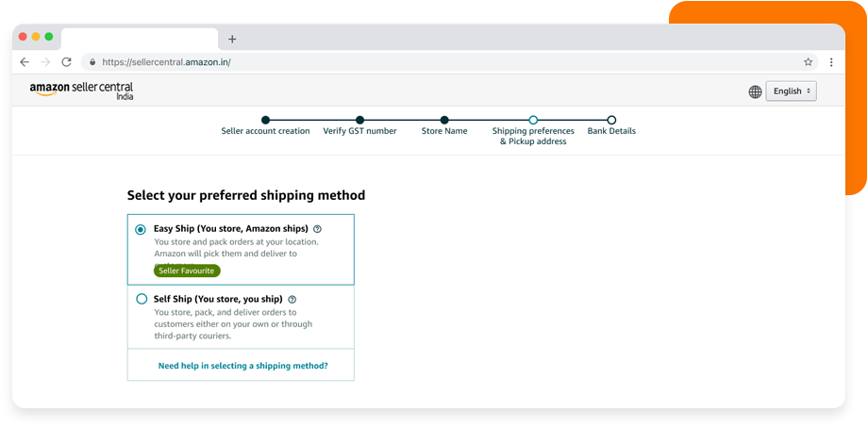Click the browser forward arrow

point(45,62)
